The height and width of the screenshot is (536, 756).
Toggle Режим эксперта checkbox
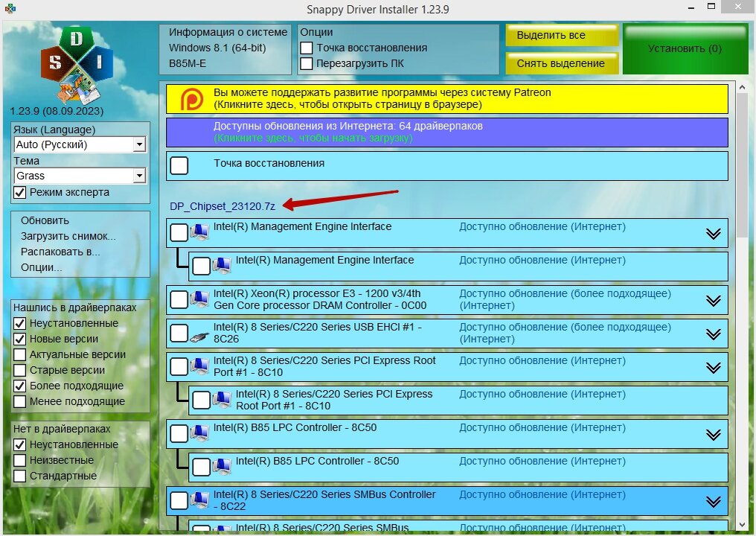tap(20, 193)
